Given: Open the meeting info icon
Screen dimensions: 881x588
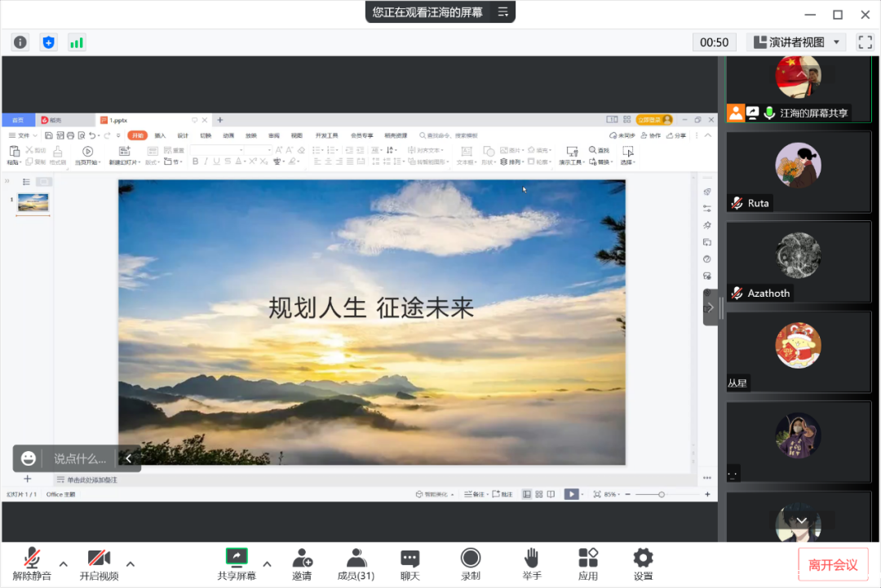Looking at the screenshot, I should (20, 42).
